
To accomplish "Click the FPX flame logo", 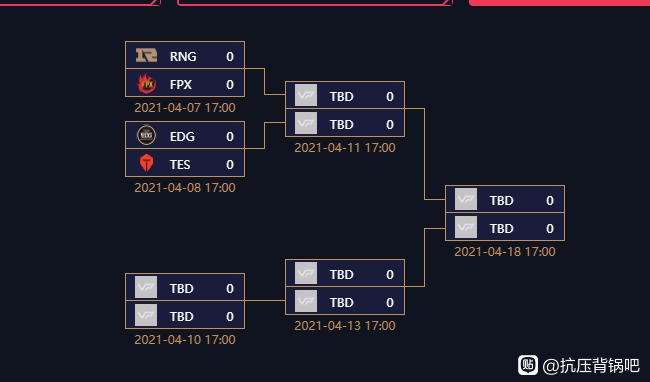I will pos(146,84).
